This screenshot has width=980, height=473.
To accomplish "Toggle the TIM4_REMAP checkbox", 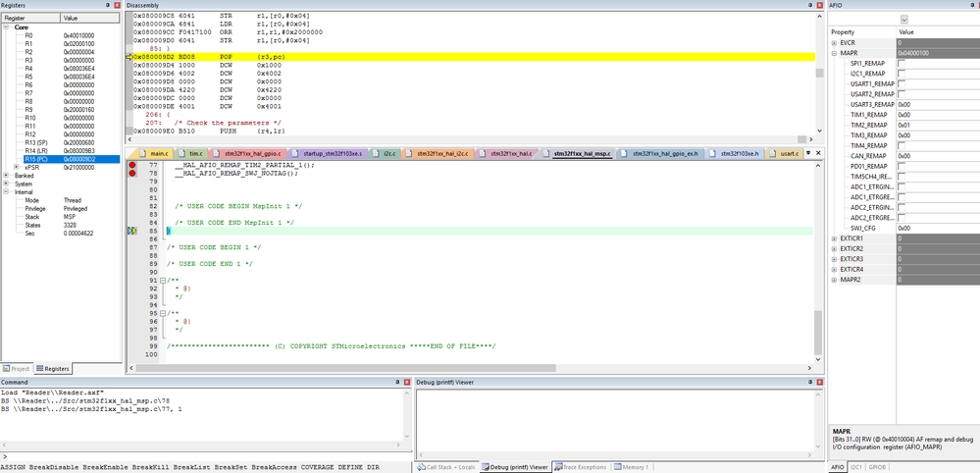I will 902,145.
